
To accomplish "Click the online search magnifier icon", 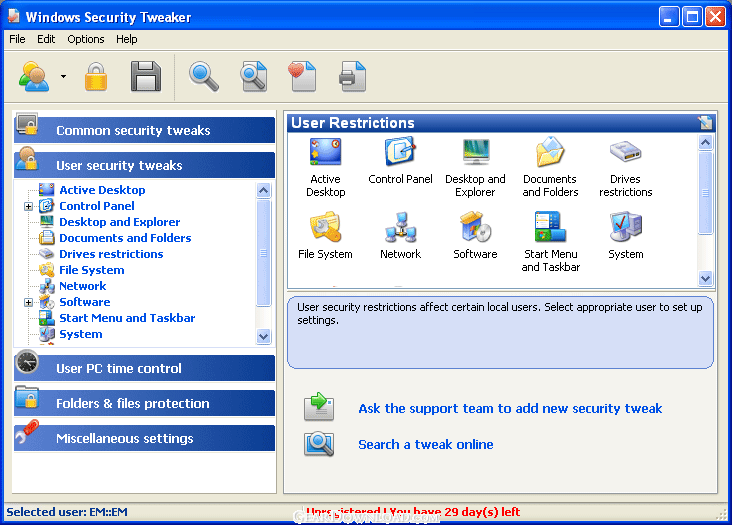I will (x=319, y=444).
